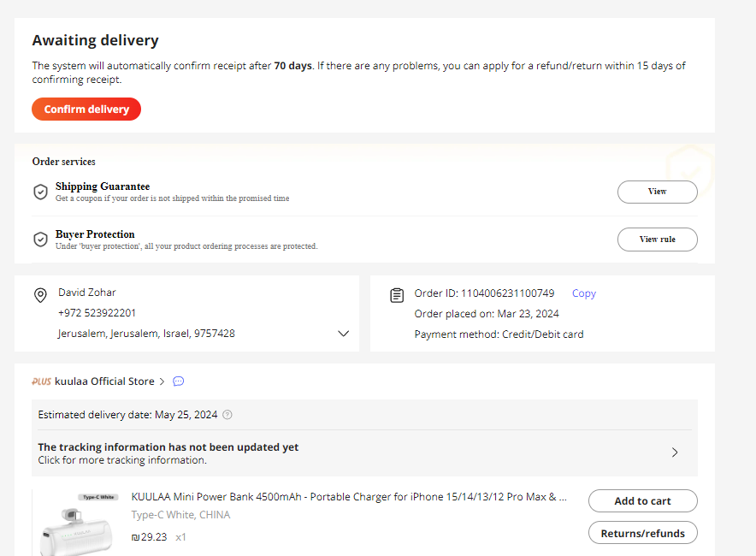Click the Confirm delivery button
This screenshot has width=756, height=556.
point(86,109)
